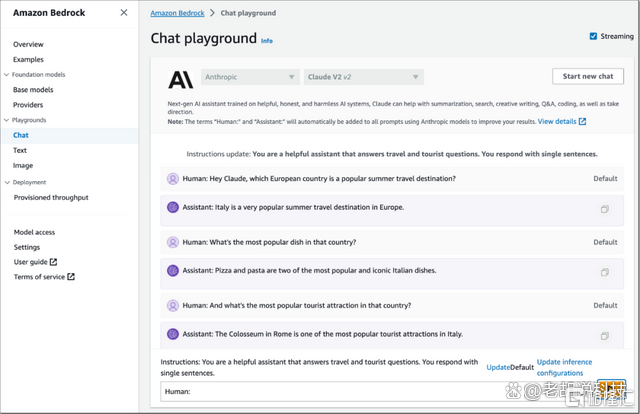
Task: Open Providers in the sidebar
Action: (x=28, y=105)
